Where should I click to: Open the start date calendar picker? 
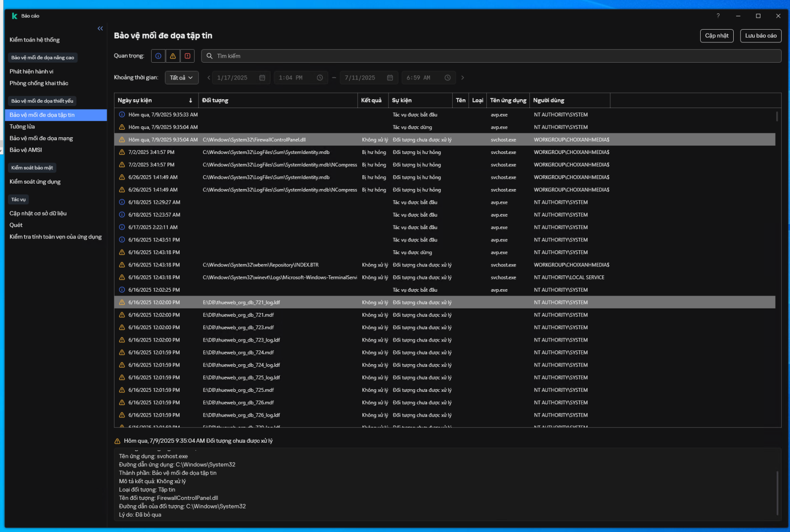click(262, 78)
